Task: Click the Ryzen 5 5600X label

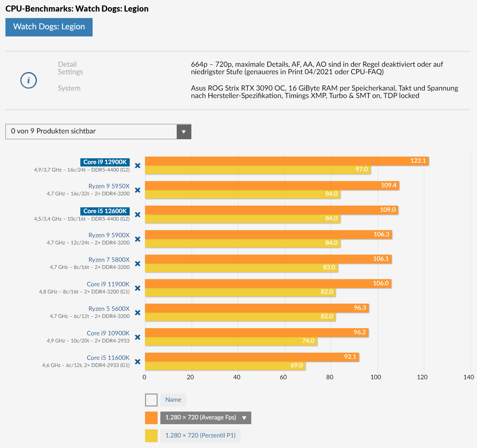Action: pyautogui.click(x=109, y=309)
